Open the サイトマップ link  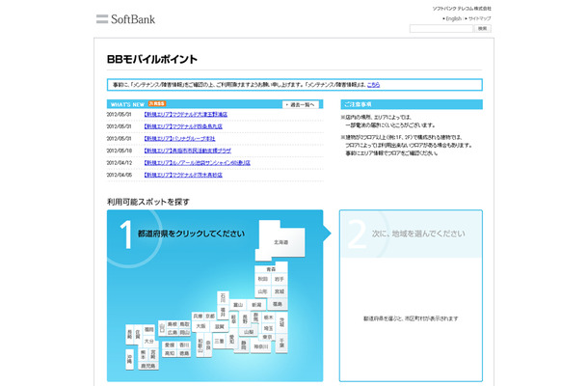click(x=479, y=18)
